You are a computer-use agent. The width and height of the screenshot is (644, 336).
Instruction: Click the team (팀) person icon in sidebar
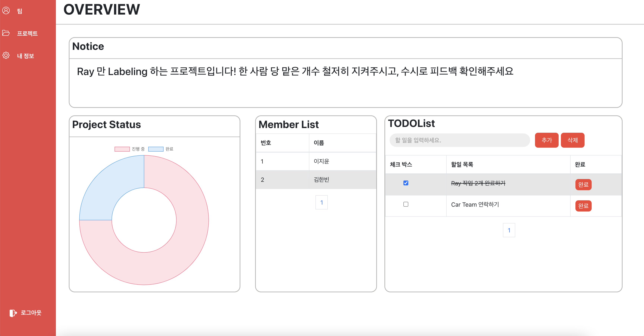pos(6,11)
